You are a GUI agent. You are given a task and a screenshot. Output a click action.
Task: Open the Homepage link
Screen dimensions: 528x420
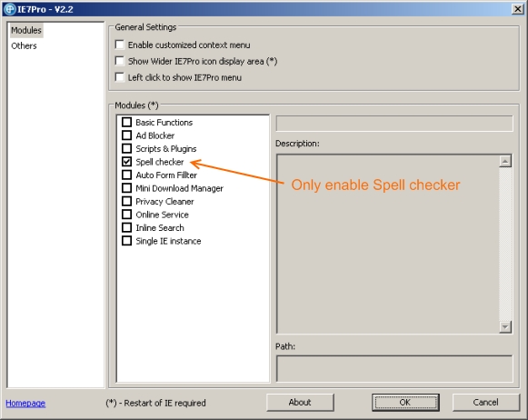[25, 403]
